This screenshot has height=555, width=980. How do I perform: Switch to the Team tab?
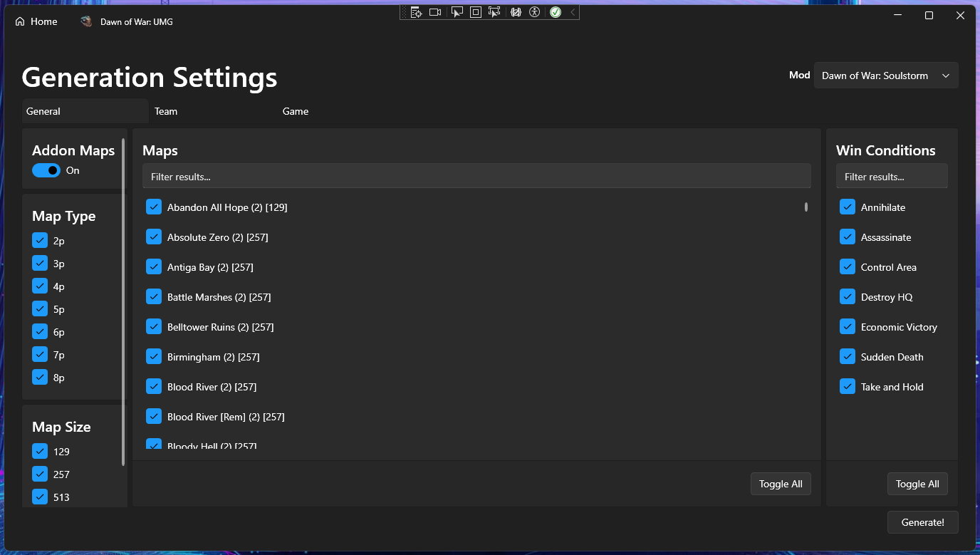click(212, 111)
